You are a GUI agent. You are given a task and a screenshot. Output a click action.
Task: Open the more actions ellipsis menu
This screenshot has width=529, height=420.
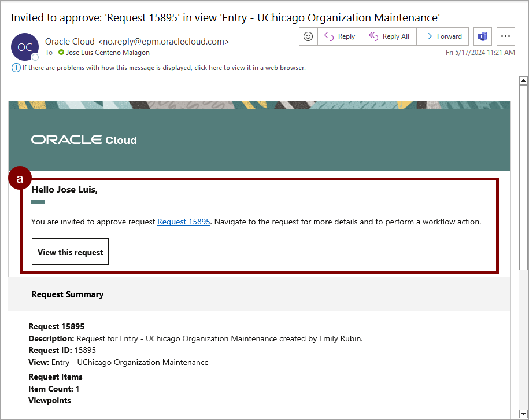click(506, 36)
